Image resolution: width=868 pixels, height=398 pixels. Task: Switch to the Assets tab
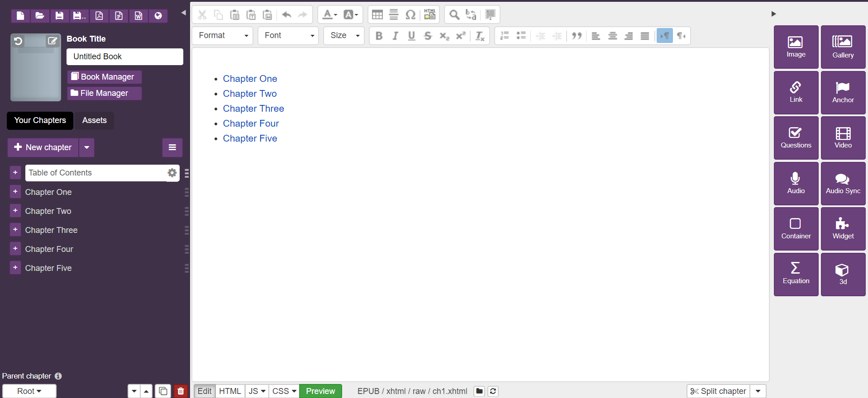coord(94,120)
